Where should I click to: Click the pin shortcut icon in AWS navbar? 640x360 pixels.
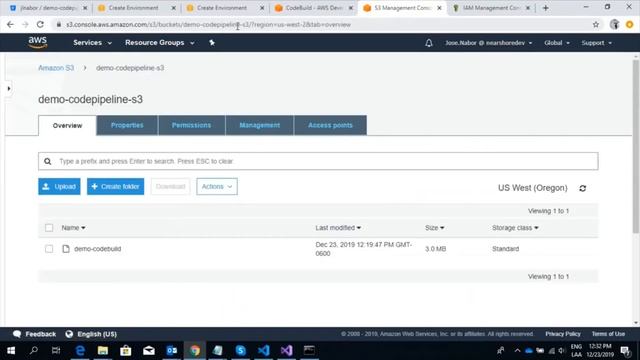tap(212, 42)
